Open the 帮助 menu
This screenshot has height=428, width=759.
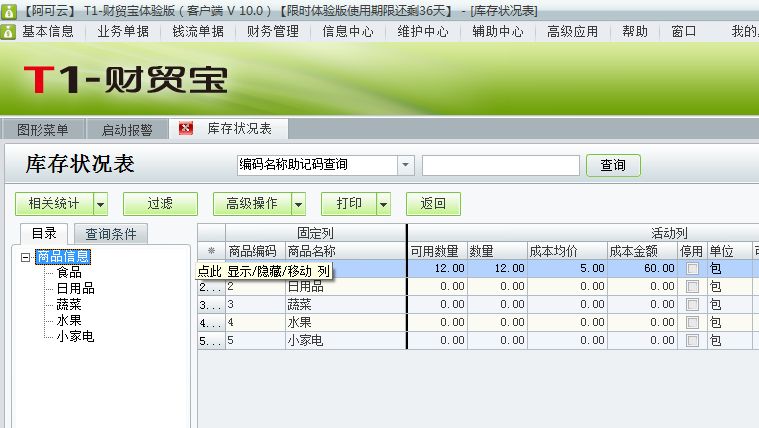pyautogui.click(x=635, y=31)
